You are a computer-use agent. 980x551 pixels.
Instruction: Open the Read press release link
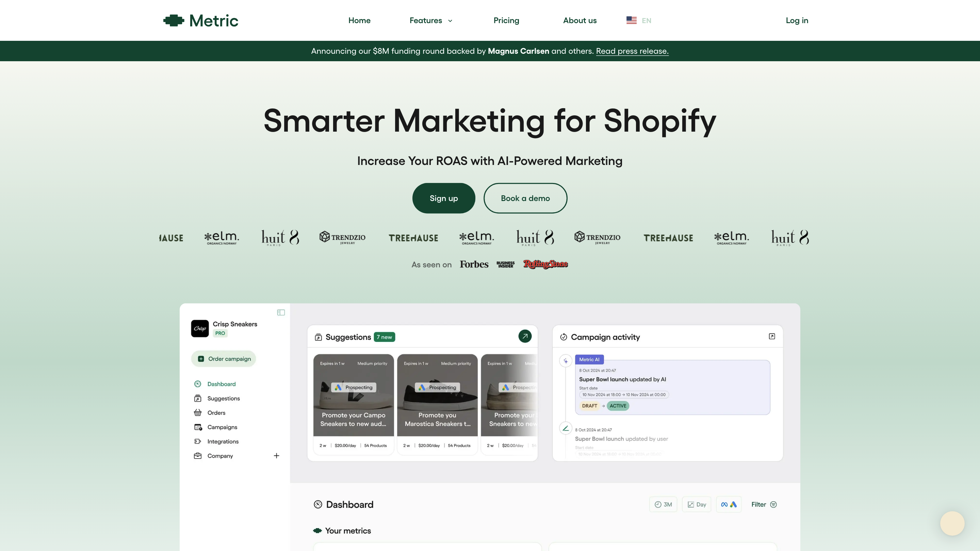click(632, 51)
